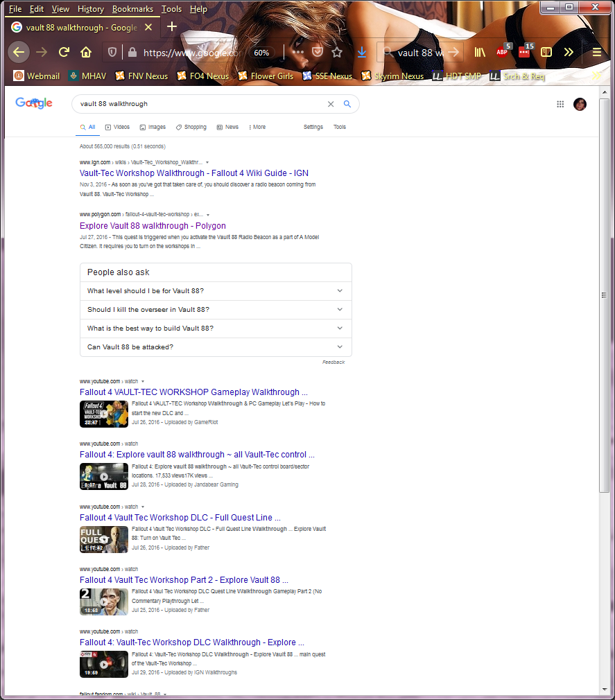Open the Library bookmarks icon
This screenshot has height=700, width=615.
pyautogui.click(x=480, y=52)
